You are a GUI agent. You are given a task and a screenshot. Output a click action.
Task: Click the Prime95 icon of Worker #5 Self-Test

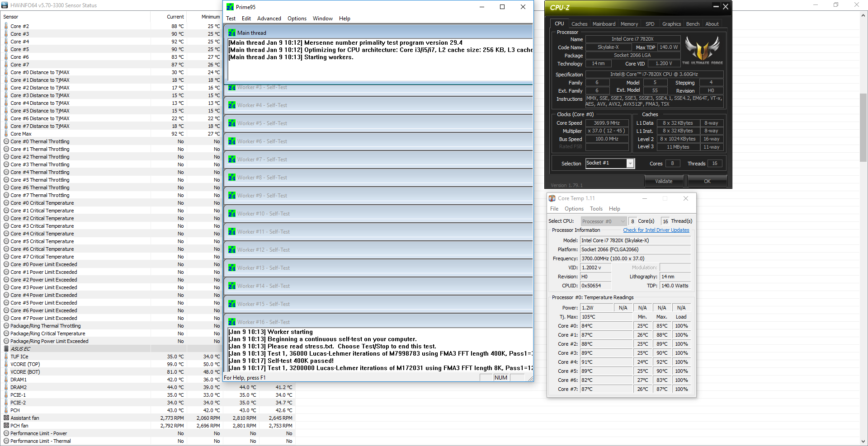[232, 123]
